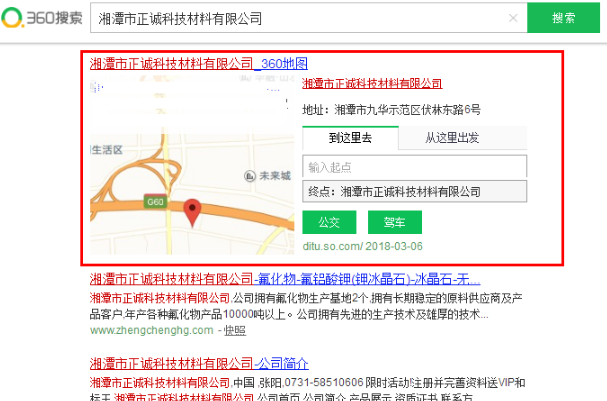Click the ditu.so.com source URL
The image size is (607, 401).
[333, 246]
